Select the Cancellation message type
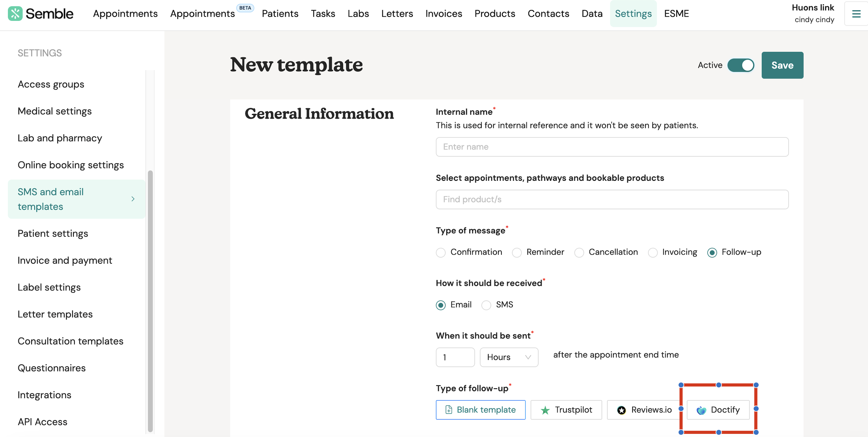The width and height of the screenshot is (868, 437). click(x=579, y=252)
